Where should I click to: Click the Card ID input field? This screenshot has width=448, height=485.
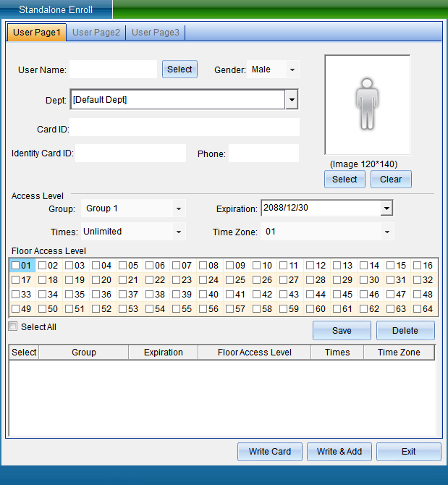pos(185,128)
